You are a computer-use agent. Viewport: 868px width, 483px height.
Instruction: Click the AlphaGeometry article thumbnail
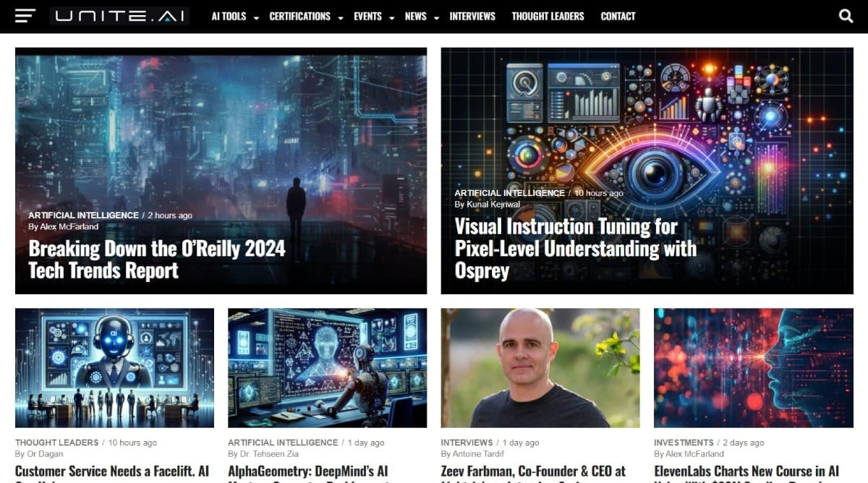327,367
